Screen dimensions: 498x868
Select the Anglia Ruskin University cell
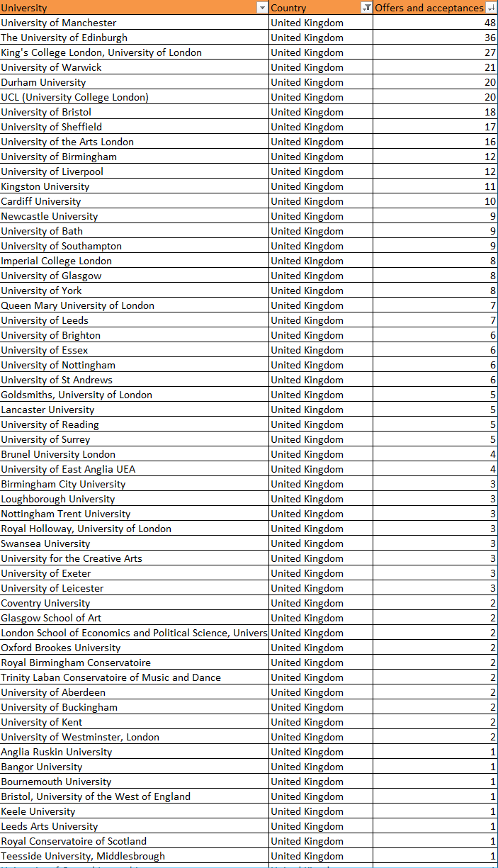(x=135, y=752)
